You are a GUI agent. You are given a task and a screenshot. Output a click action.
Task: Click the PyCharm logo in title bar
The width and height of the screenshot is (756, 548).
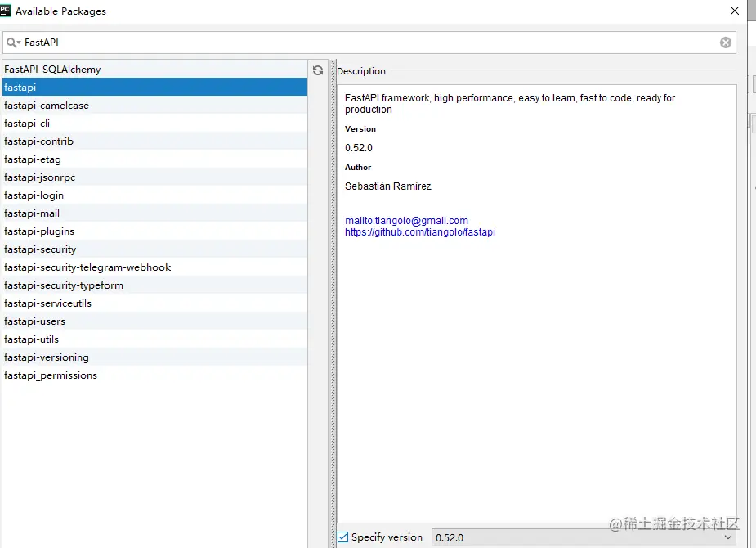pos(5,11)
